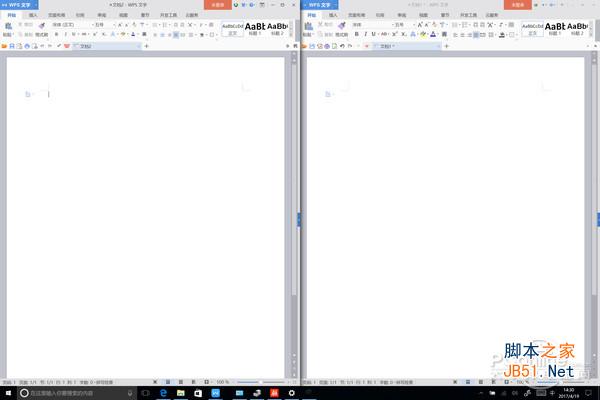Image resolution: width=600 pixels, height=400 pixels.
Task: Select Format Painter brush in right window
Action: (x=342, y=25)
